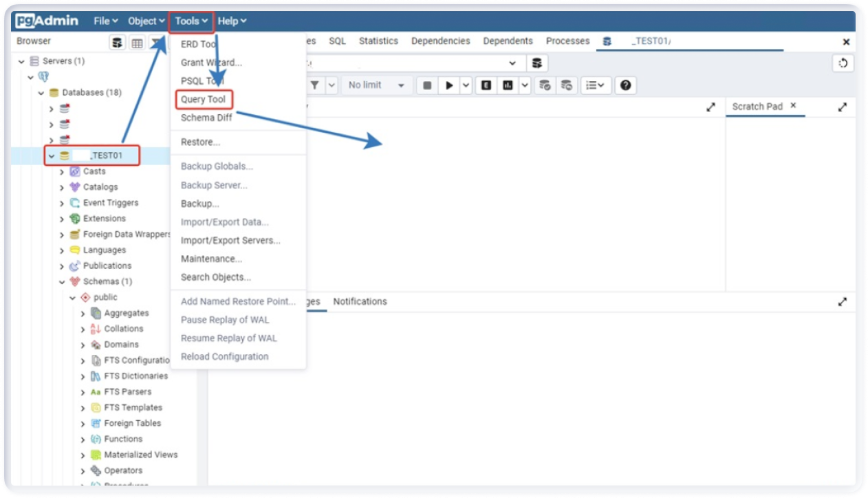Screen dimensions: 868x498
Task: Maximize the Scratch Pad panel
Action: coord(842,107)
